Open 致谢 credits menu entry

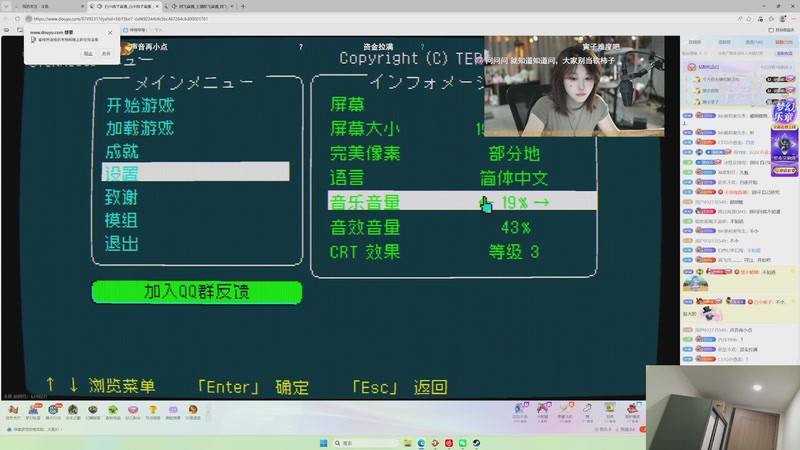point(121,197)
